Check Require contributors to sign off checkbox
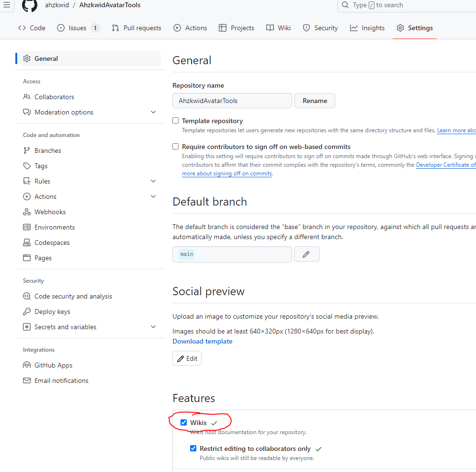 pos(175,147)
